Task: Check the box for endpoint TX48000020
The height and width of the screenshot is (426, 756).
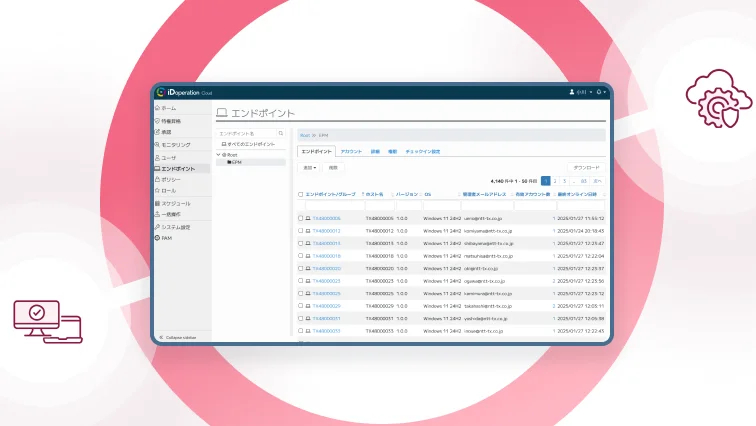Action: click(300, 268)
